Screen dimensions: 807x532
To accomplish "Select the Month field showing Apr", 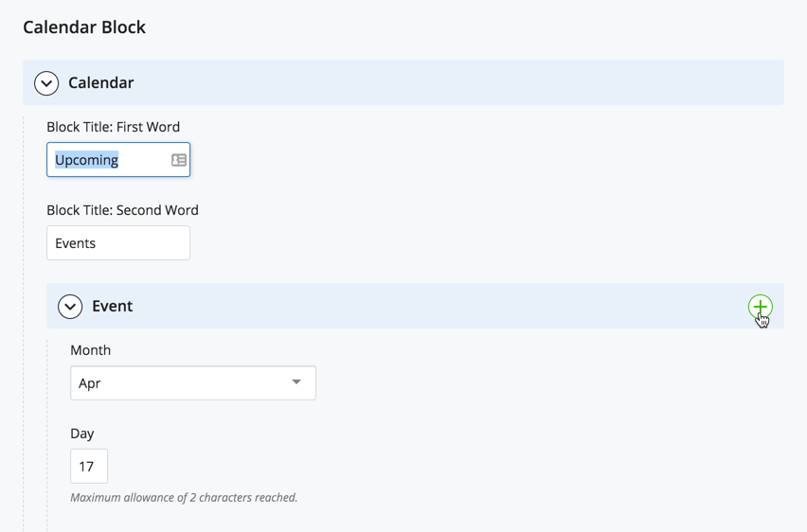I will tap(193, 382).
